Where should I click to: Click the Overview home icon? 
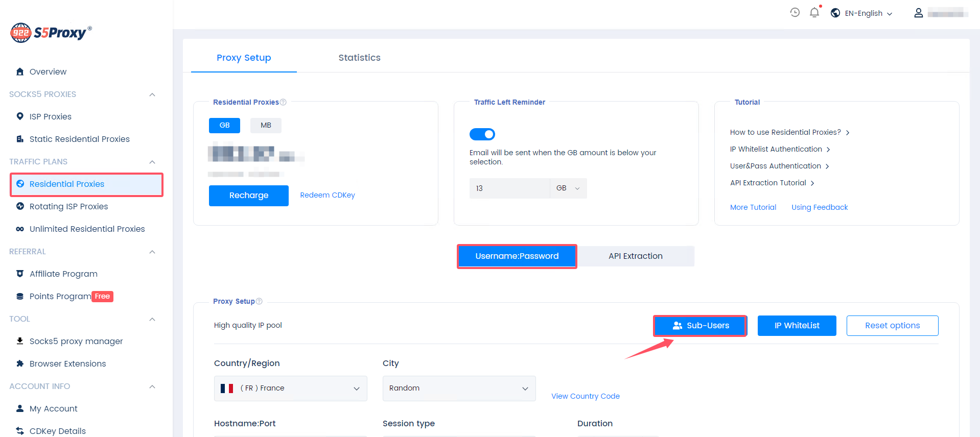(x=20, y=71)
